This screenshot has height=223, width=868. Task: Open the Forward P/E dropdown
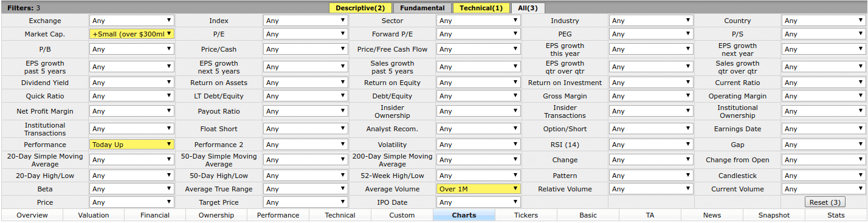coord(479,34)
